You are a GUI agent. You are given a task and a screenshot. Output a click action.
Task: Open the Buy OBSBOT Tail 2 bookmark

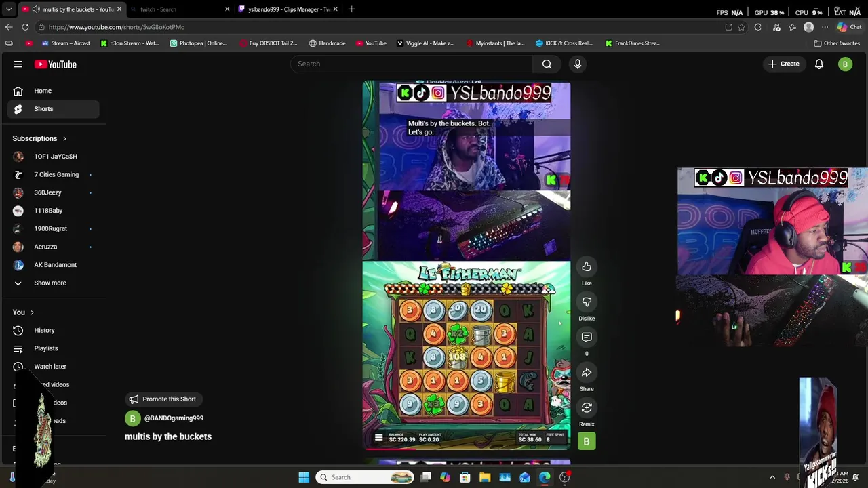click(269, 43)
